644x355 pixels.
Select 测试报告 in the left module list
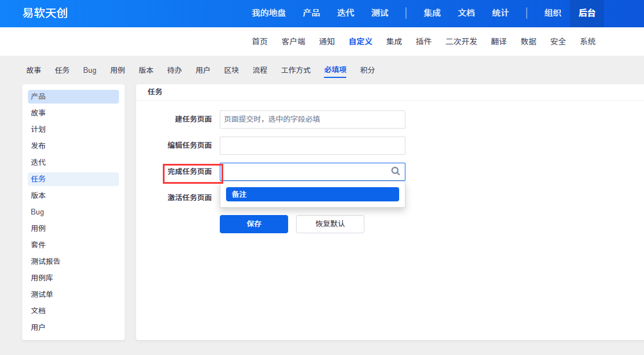click(46, 262)
